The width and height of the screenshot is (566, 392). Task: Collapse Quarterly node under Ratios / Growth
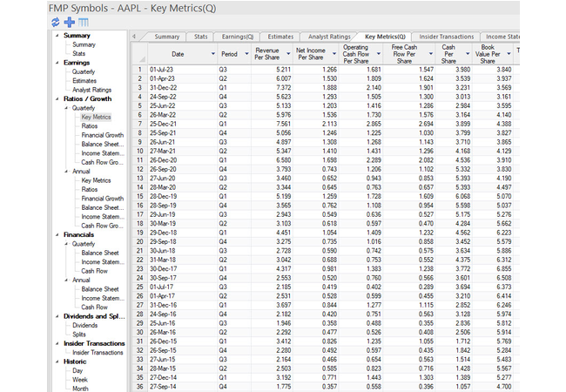[66, 108]
